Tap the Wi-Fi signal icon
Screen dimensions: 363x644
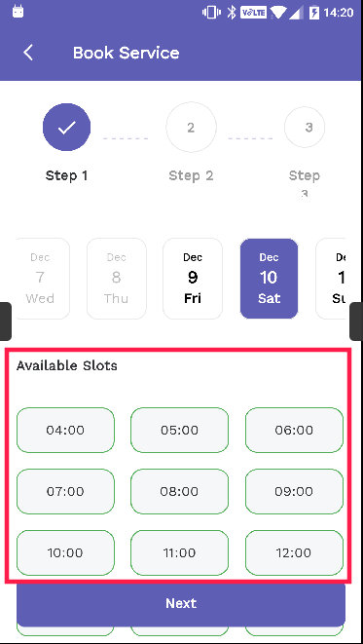(277, 13)
